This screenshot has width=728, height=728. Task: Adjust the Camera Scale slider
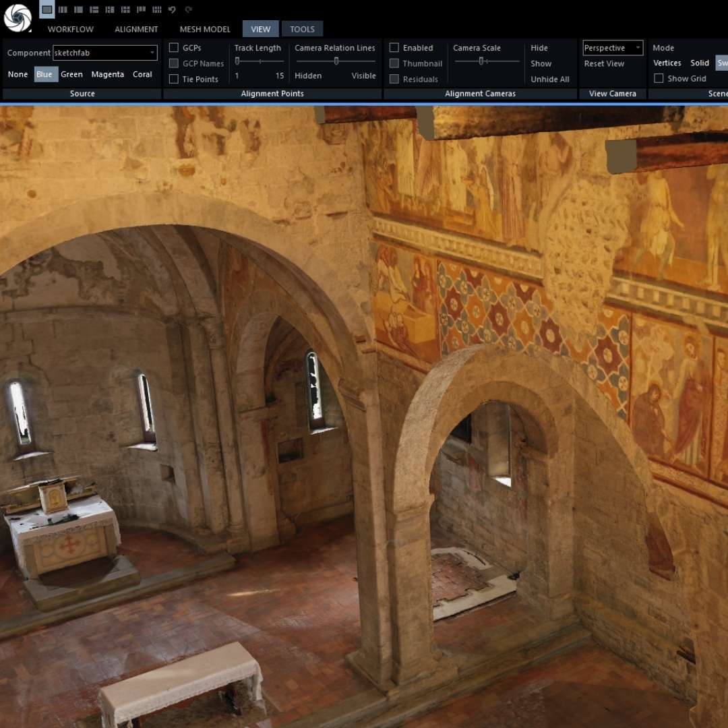click(x=481, y=61)
